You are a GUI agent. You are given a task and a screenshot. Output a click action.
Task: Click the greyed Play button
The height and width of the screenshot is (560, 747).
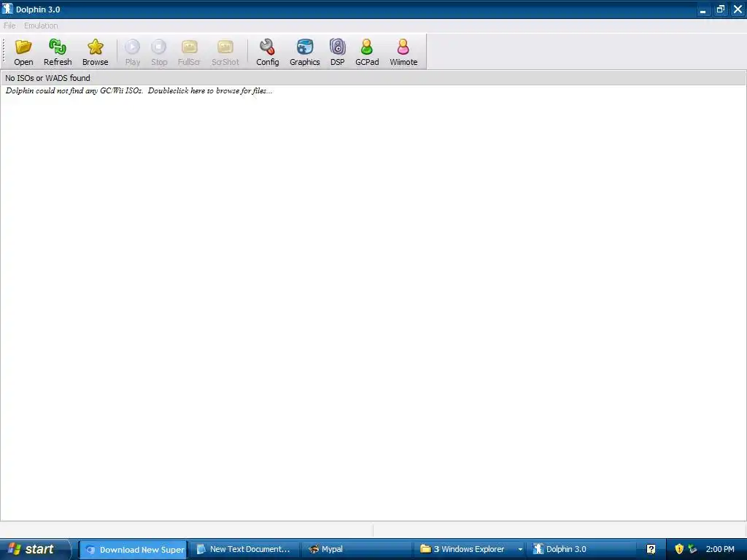tap(133, 52)
